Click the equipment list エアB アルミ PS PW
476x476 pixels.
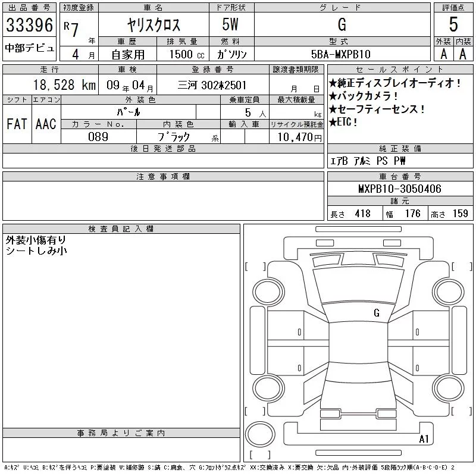tap(368, 161)
